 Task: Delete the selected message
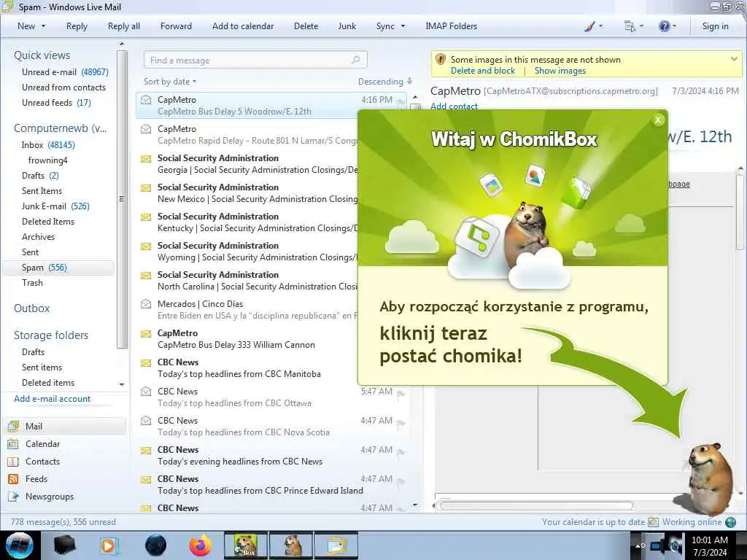pos(306,26)
